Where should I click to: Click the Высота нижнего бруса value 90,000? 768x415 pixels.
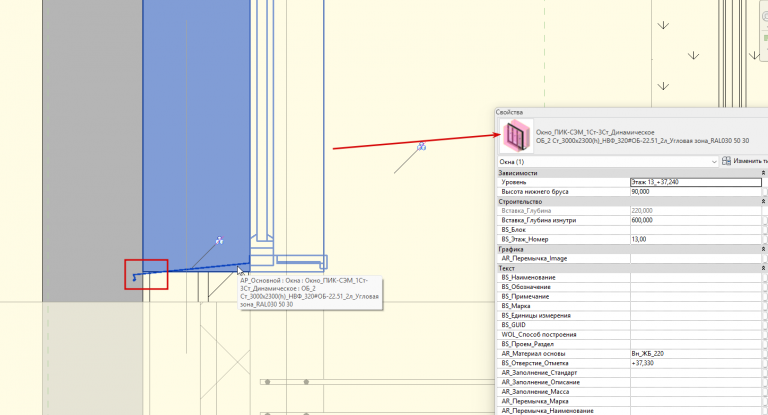point(696,192)
